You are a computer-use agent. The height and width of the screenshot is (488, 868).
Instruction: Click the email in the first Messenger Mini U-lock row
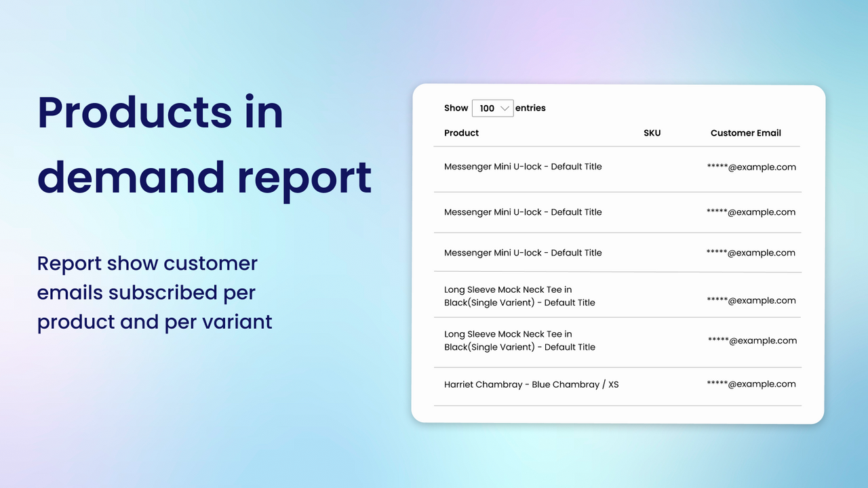click(751, 167)
